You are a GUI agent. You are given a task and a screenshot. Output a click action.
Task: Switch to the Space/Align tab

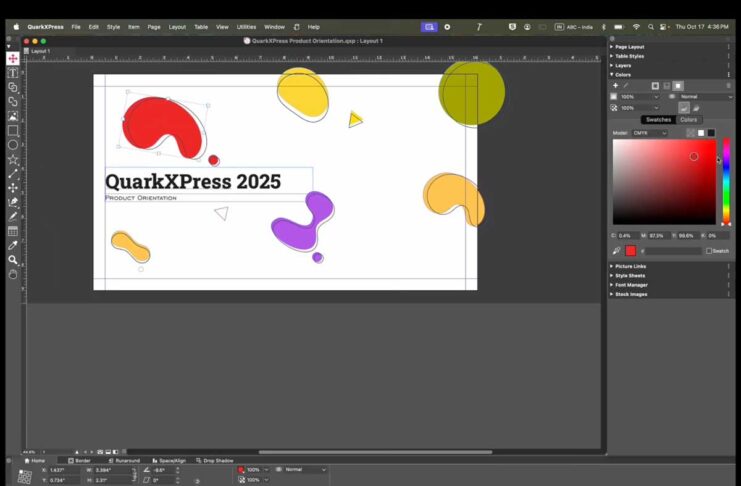click(x=169, y=460)
